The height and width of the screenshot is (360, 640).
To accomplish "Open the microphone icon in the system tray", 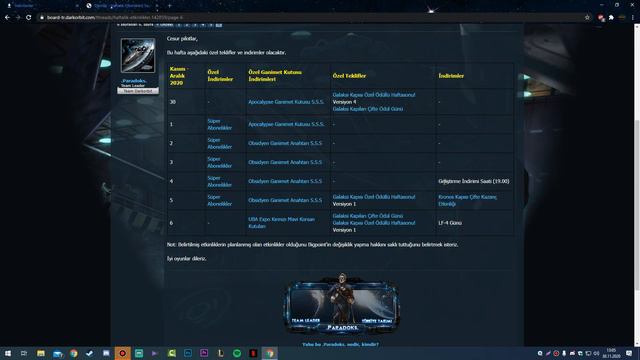I will 564,353.
